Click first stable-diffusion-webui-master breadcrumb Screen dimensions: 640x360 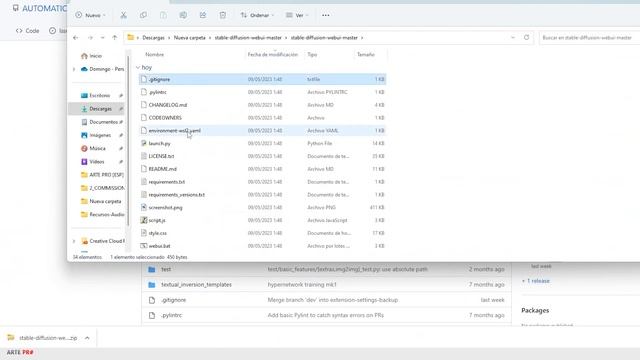(x=248, y=38)
